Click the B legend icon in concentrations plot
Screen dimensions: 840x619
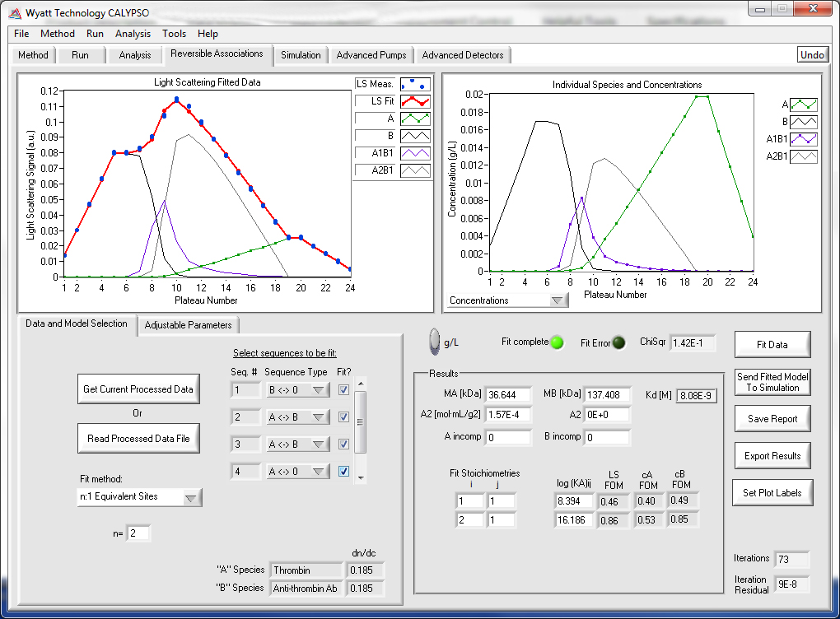tap(805, 122)
